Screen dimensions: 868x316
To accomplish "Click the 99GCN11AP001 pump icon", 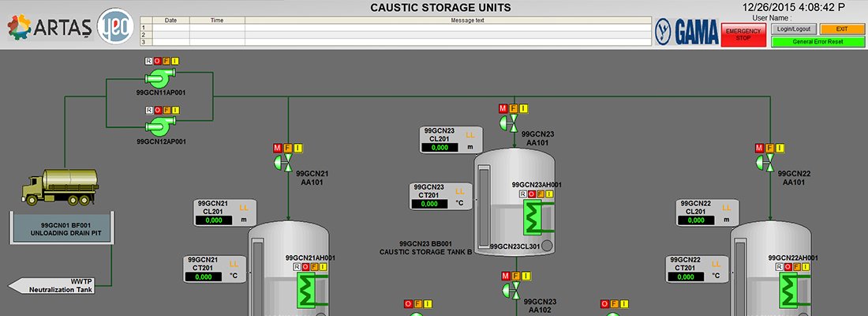I will coord(163,77).
